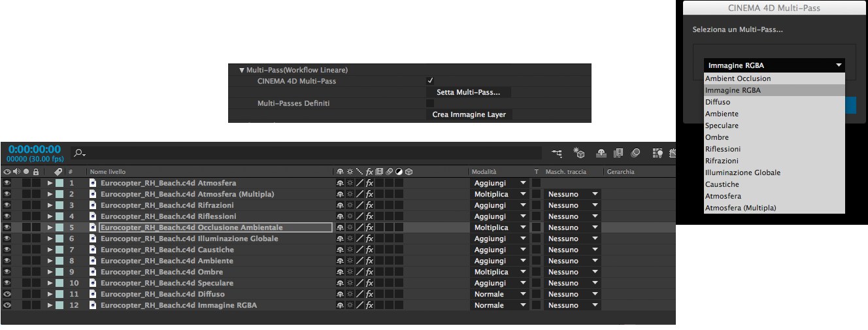Click the frame blending column header icon

pos(379,172)
